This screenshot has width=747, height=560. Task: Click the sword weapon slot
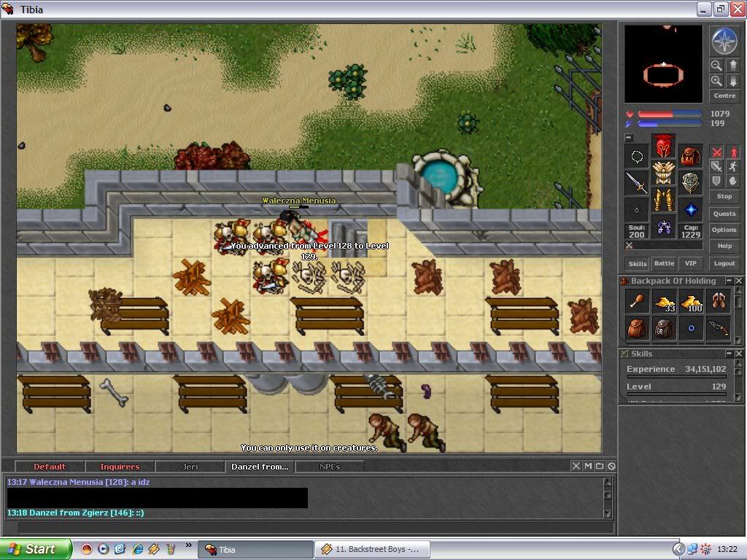coord(637,183)
